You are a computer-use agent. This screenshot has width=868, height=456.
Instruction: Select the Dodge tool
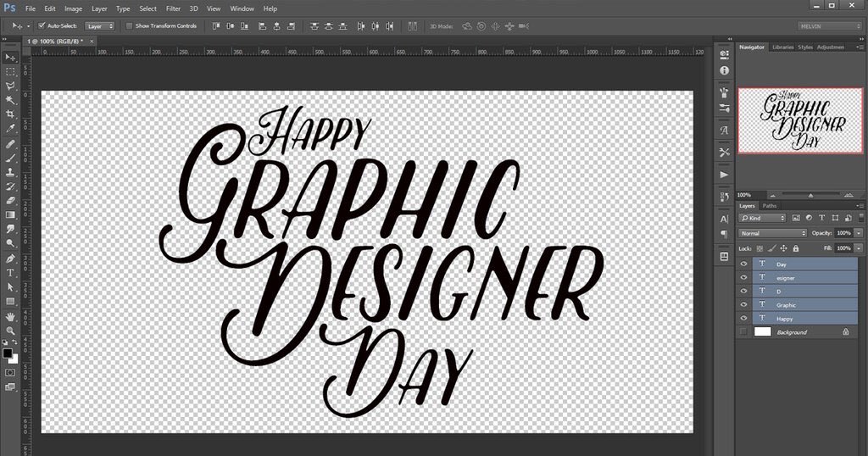[10, 243]
